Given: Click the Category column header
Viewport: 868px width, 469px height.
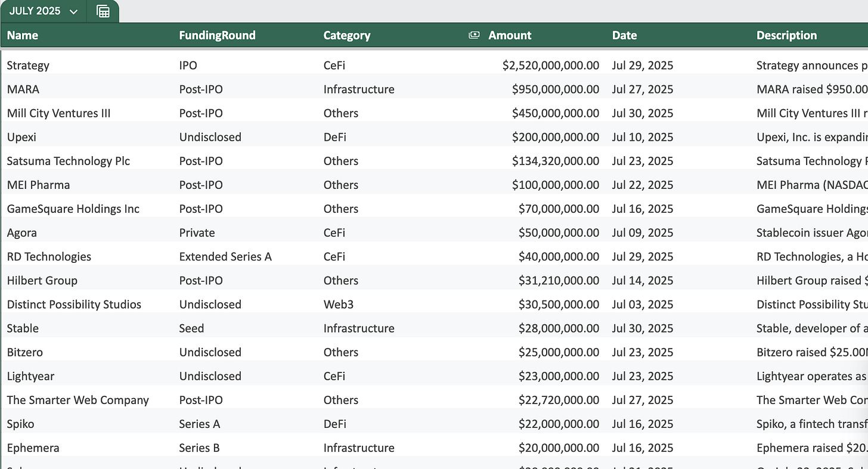Looking at the screenshot, I should click(x=347, y=35).
